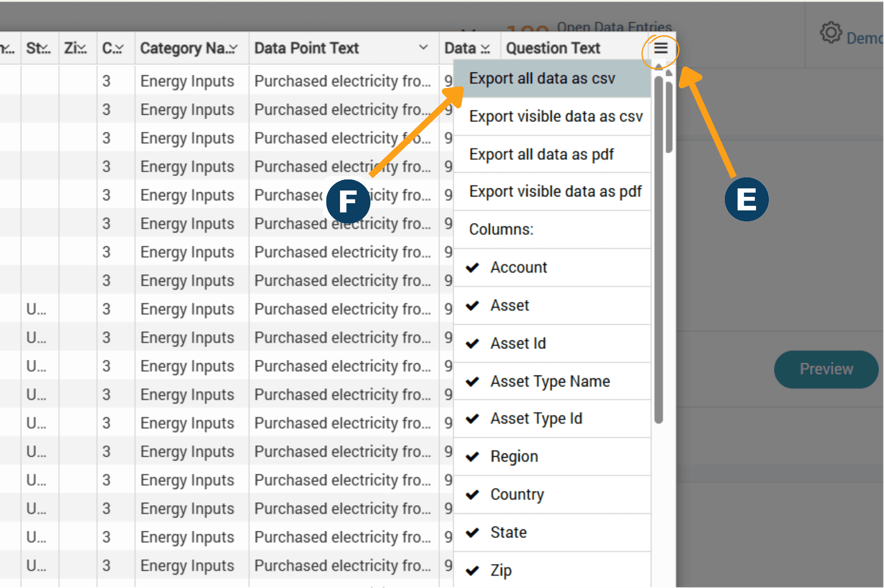Toggle the State column visibility

552,533
